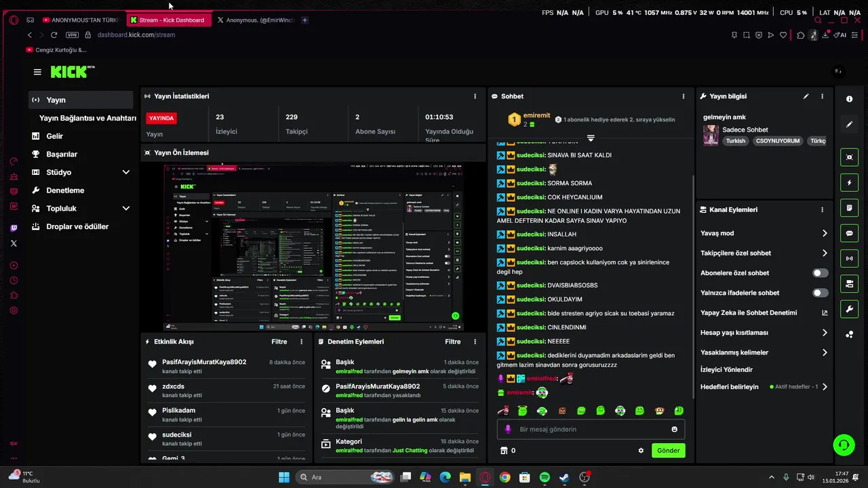868x488 pixels.
Task: Click the Cengiz Kurtoğlu bookmark
Action: point(56,49)
